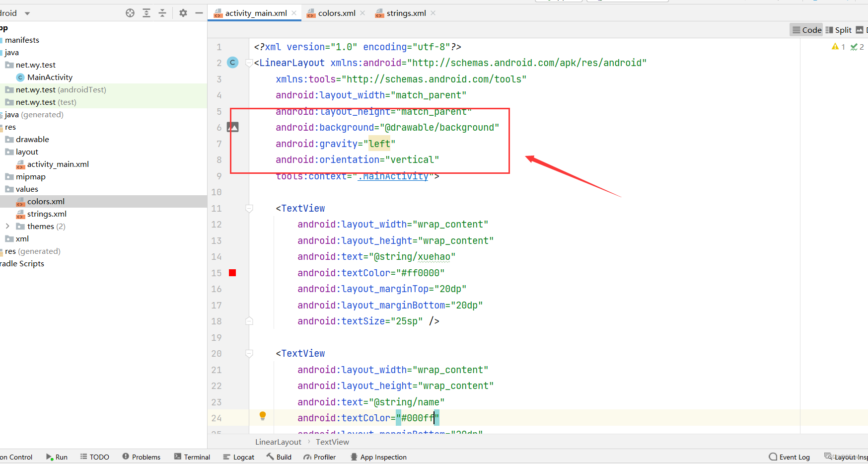868x464 pixels.
Task: Select net.wy.test (androidTest) package
Action: click(x=61, y=90)
